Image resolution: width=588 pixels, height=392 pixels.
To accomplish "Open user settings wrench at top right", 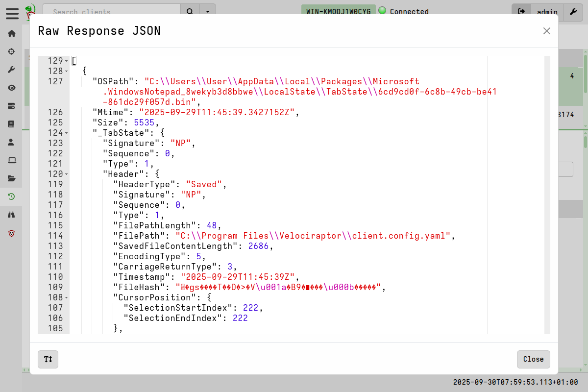I will click(x=572, y=12).
